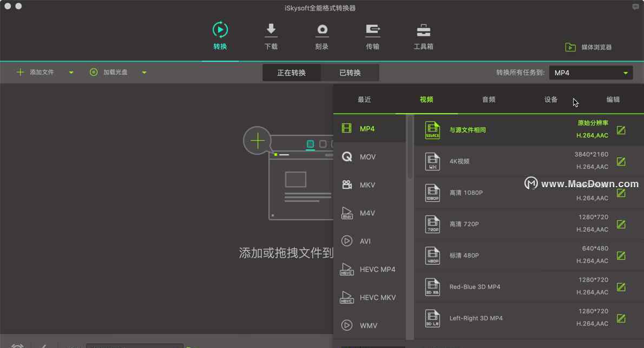Edit the Left-Right 3D MP4 preset
644x348 pixels.
621,318
